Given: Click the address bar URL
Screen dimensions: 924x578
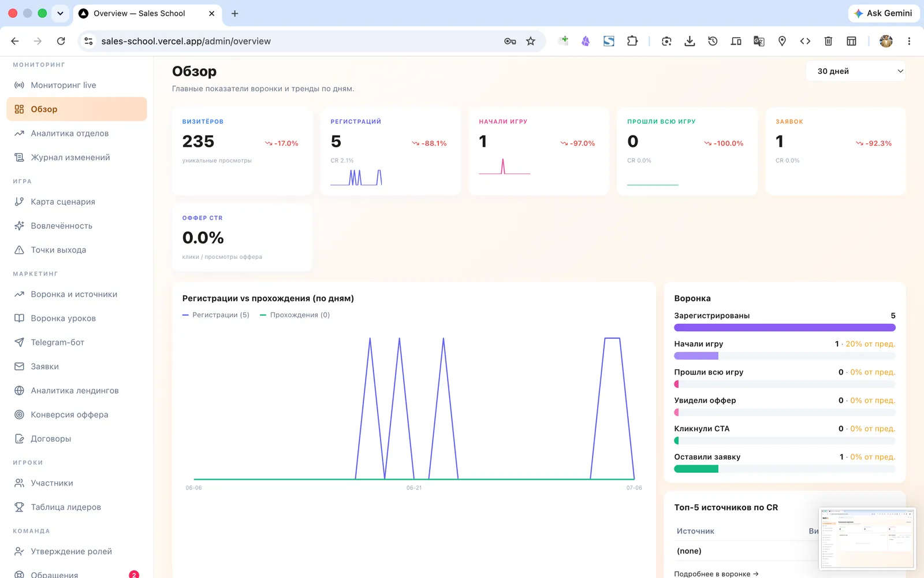Looking at the screenshot, I should [186, 41].
